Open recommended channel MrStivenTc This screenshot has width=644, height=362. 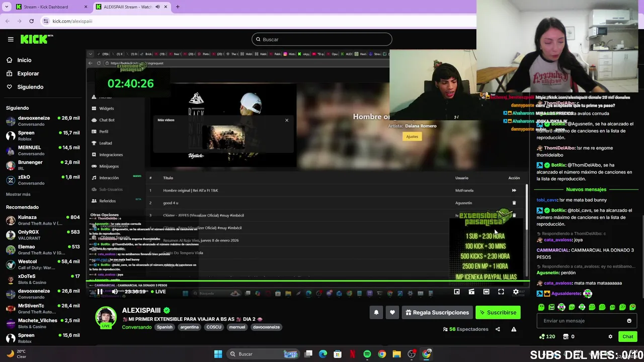coord(43,308)
